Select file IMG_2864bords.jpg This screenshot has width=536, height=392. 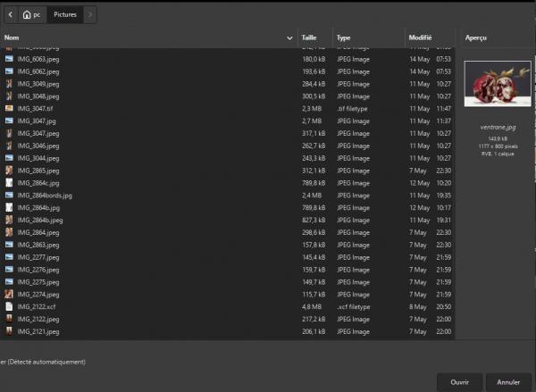[x=227, y=196]
